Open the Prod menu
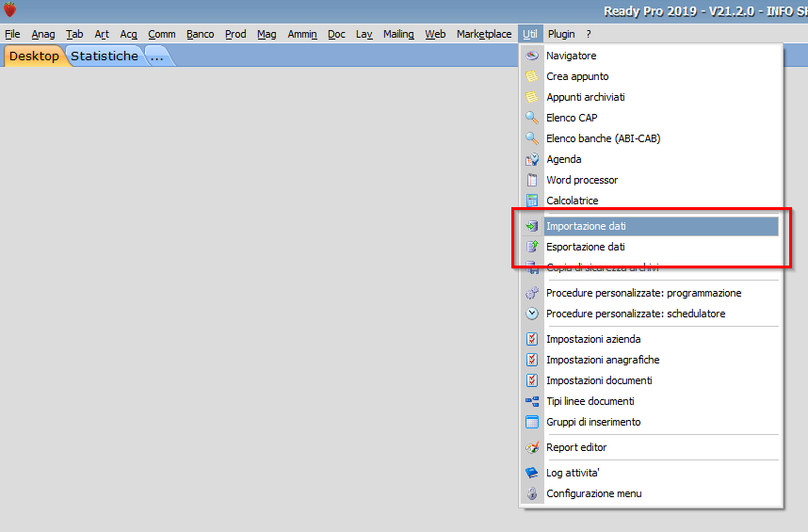 (235, 34)
